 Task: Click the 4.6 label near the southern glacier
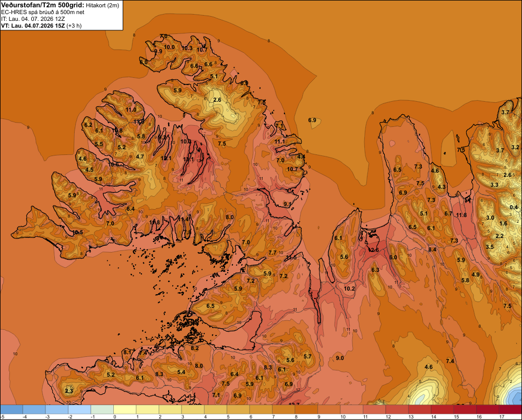429,367
